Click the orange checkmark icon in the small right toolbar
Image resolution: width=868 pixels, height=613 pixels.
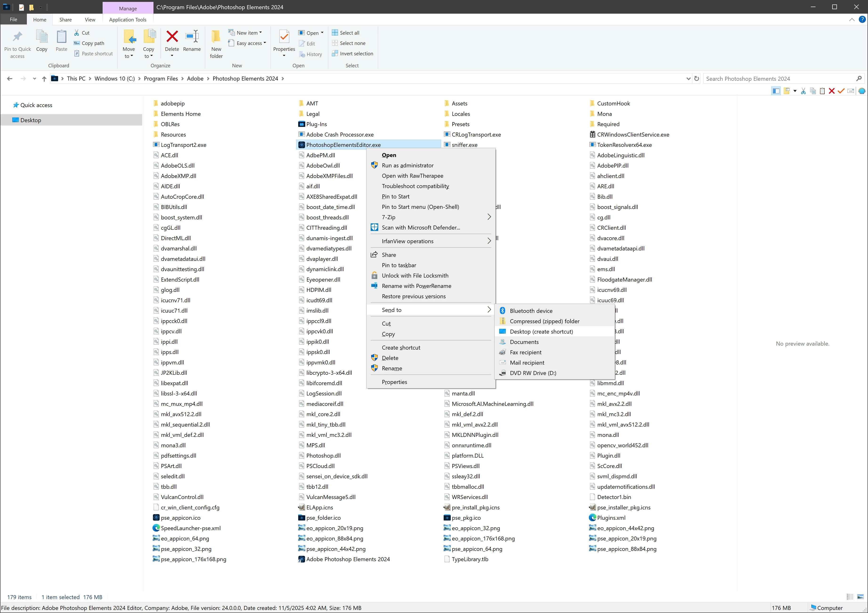click(x=841, y=91)
